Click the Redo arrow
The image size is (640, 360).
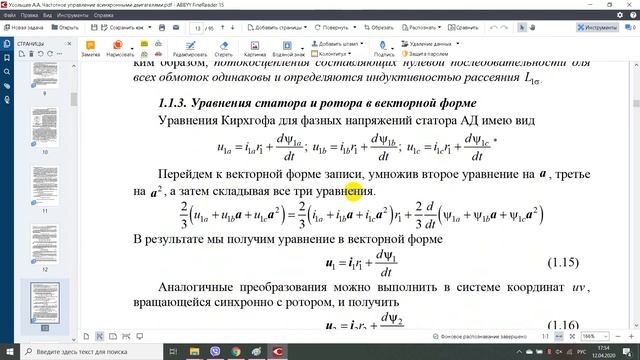(504, 27)
